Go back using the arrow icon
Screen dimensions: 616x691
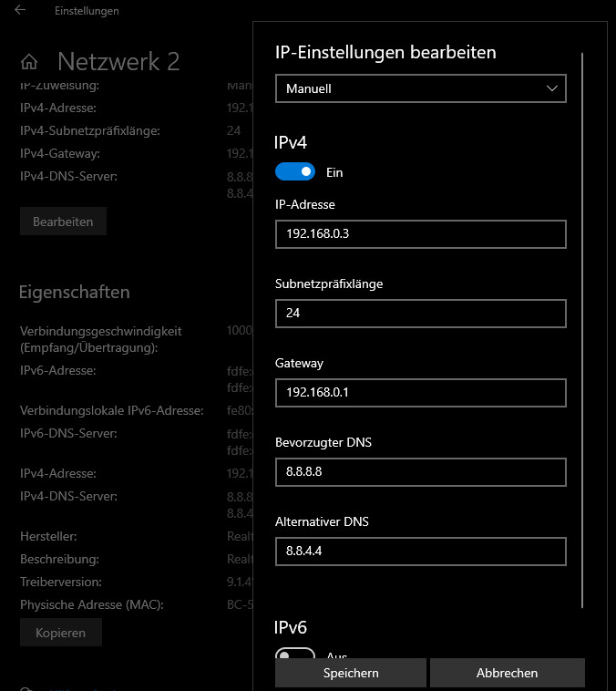(x=20, y=11)
